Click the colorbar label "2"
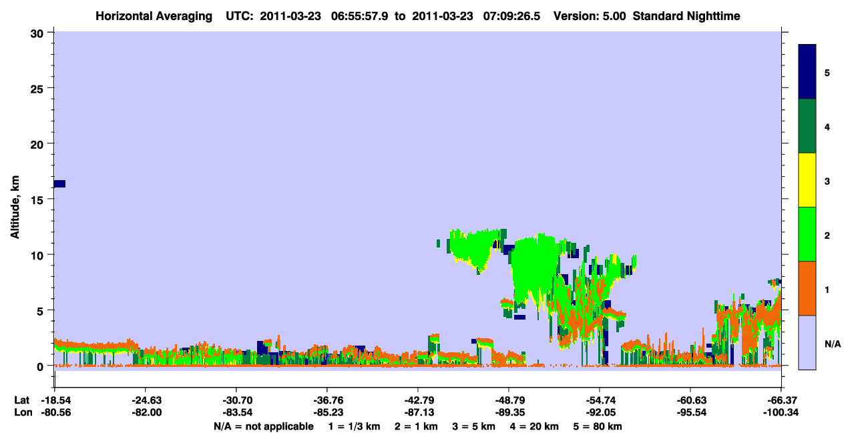 [827, 236]
